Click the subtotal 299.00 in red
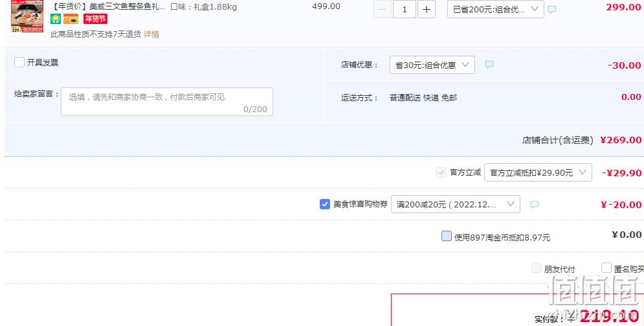Screen dimensions: 644x326 click(x=623, y=7)
